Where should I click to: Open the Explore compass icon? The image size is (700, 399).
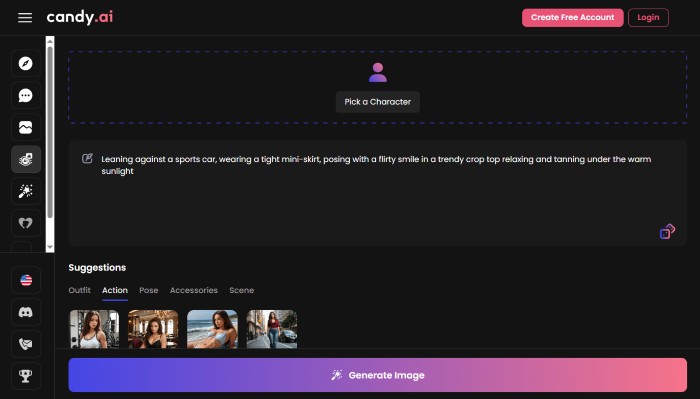point(25,63)
